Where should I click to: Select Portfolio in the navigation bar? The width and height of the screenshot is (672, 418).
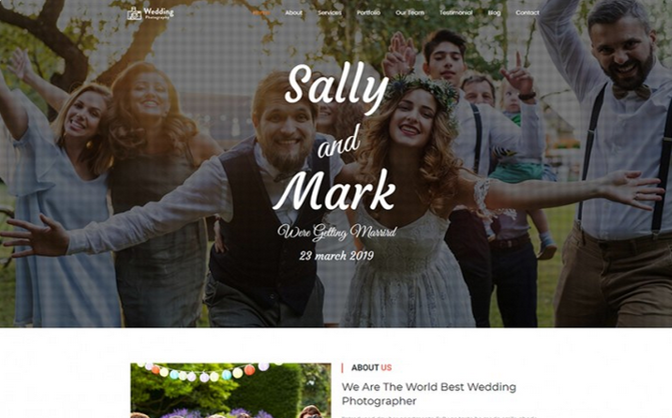(369, 13)
